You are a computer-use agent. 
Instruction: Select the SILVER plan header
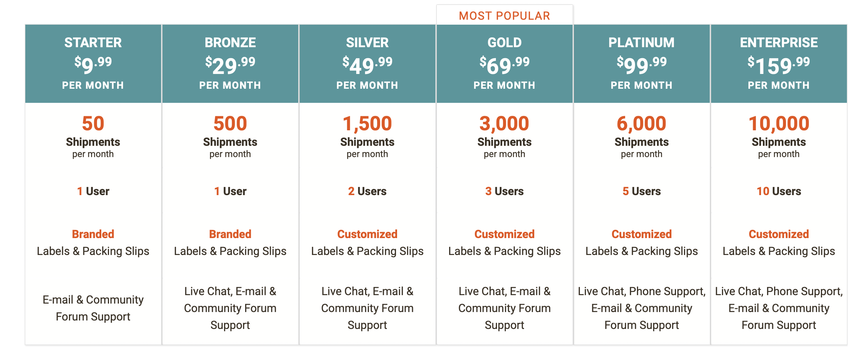[x=368, y=64]
